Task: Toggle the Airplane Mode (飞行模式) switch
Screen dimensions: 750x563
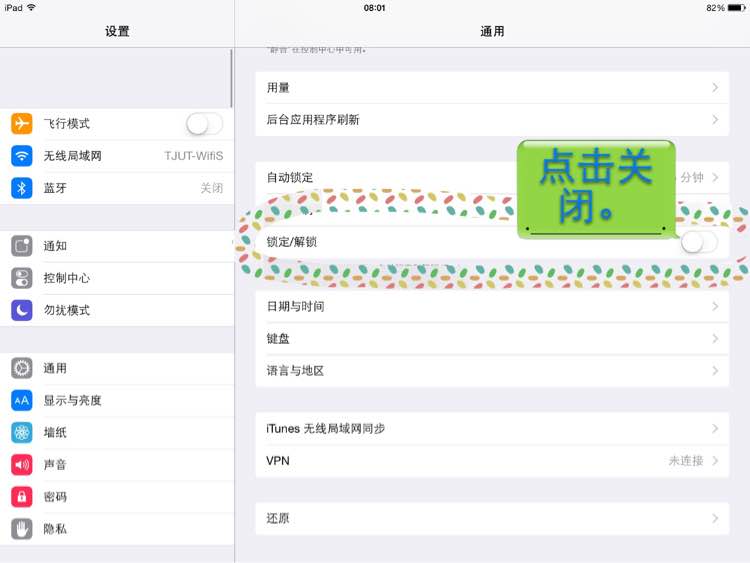Action: click(205, 124)
